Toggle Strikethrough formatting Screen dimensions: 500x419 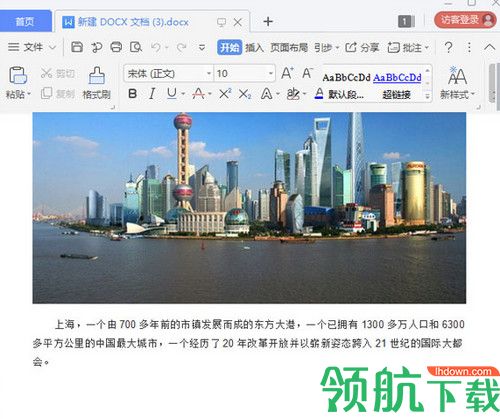coord(198,94)
